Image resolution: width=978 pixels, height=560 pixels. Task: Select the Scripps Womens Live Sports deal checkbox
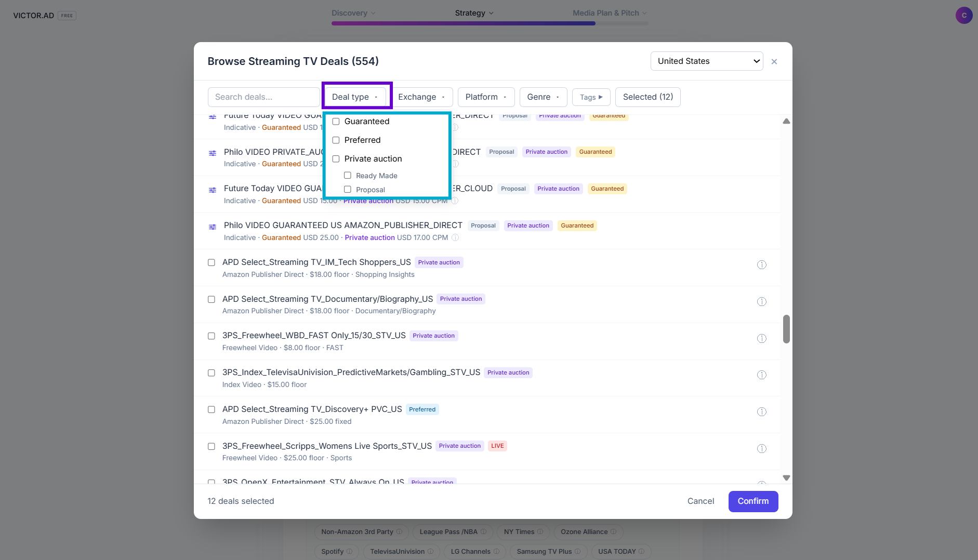[x=212, y=447]
